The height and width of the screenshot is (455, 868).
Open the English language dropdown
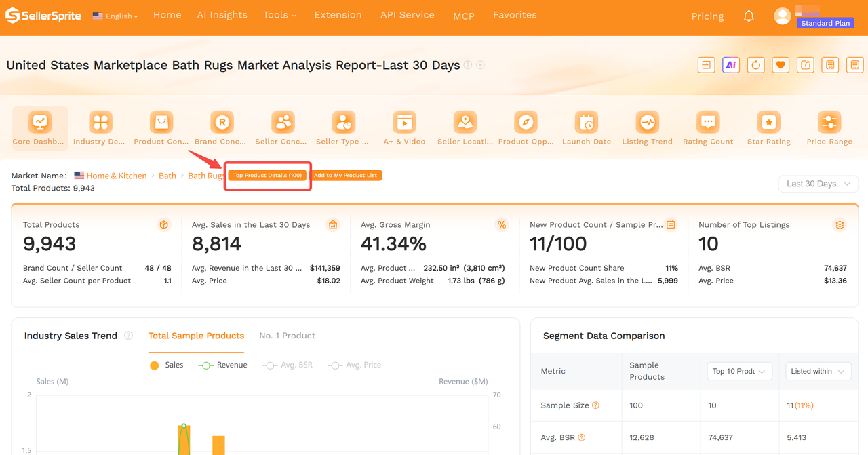point(115,16)
